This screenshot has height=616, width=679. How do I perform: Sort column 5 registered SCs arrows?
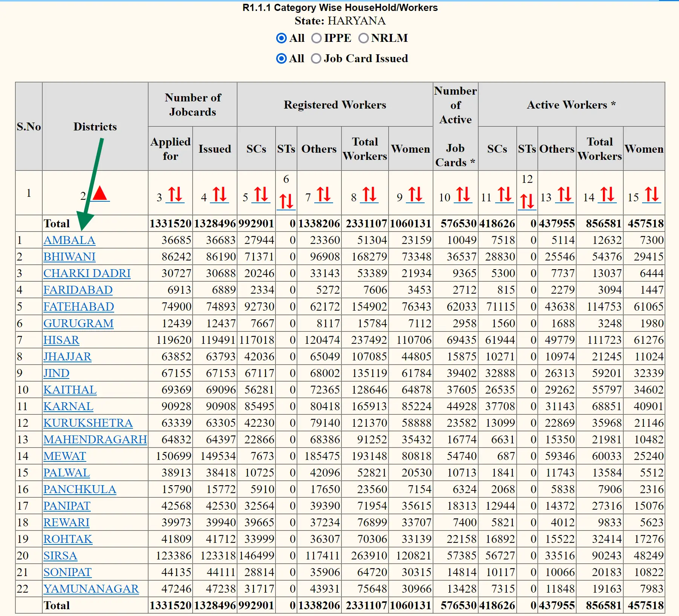tap(261, 195)
